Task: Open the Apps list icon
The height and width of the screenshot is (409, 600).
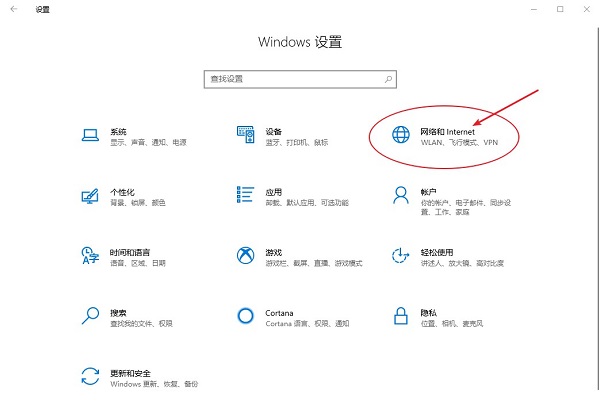Action: (x=245, y=194)
